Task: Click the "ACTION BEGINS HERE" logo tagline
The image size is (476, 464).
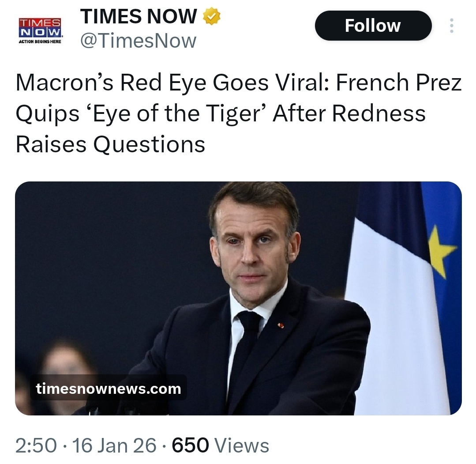Action: point(40,42)
